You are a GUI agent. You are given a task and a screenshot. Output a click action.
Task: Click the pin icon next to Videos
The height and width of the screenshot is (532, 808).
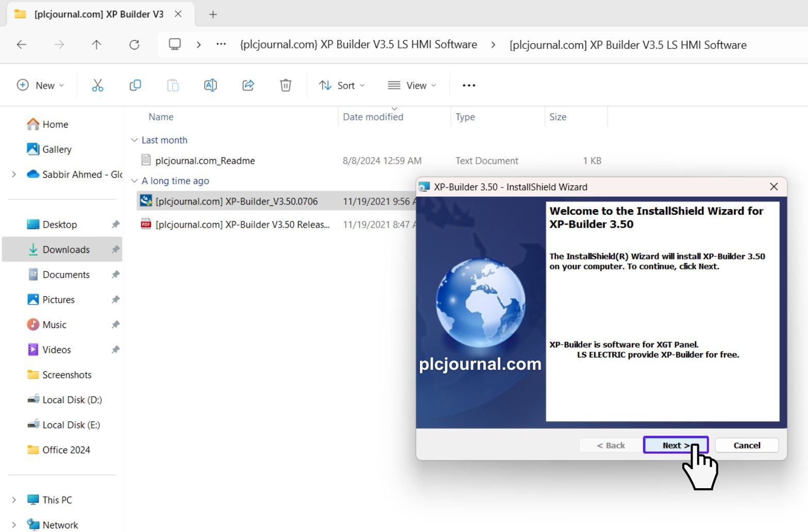click(x=115, y=350)
